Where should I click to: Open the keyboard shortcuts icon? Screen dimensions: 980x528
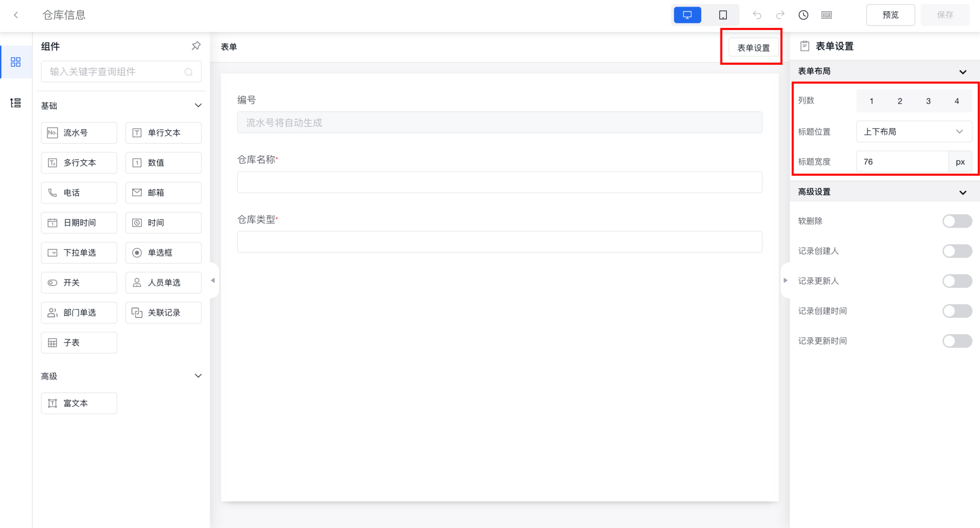click(827, 15)
